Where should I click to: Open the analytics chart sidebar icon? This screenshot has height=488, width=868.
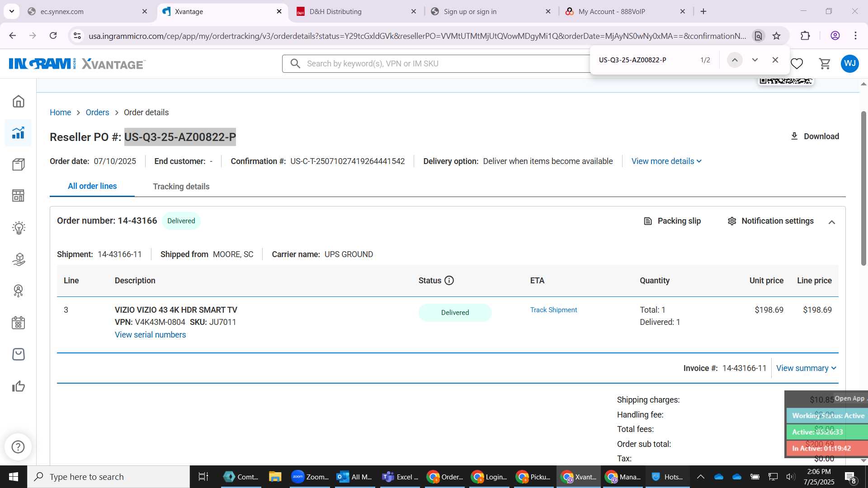(19, 133)
